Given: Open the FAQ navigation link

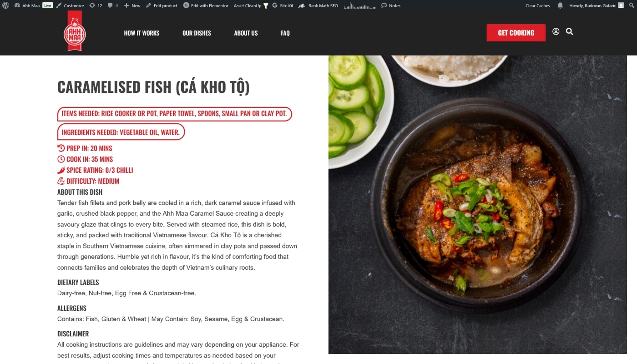Looking at the screenshot, I should [285, 33].
